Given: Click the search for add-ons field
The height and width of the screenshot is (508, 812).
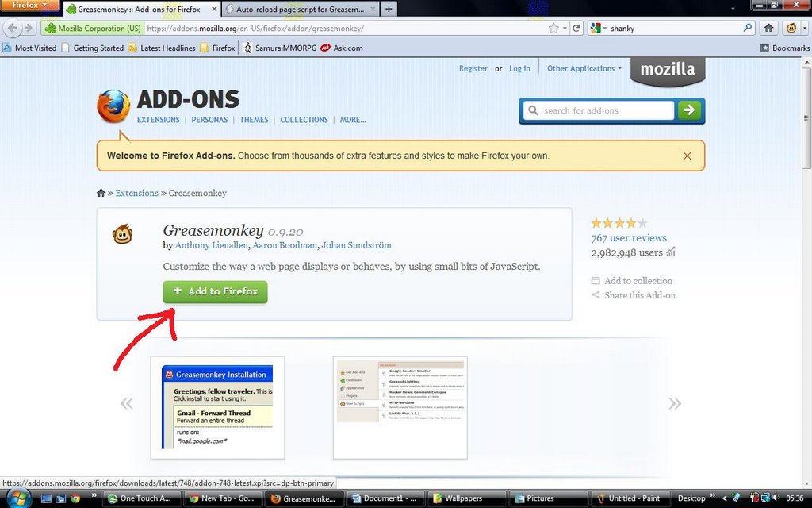Looking at the screenshot, I should [x=599, y=110].
